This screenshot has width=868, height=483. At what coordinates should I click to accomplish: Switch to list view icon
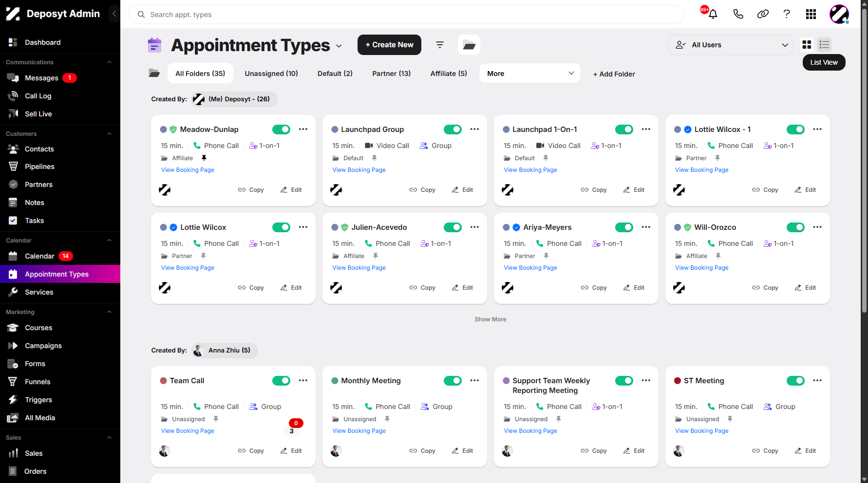point(824,45)
